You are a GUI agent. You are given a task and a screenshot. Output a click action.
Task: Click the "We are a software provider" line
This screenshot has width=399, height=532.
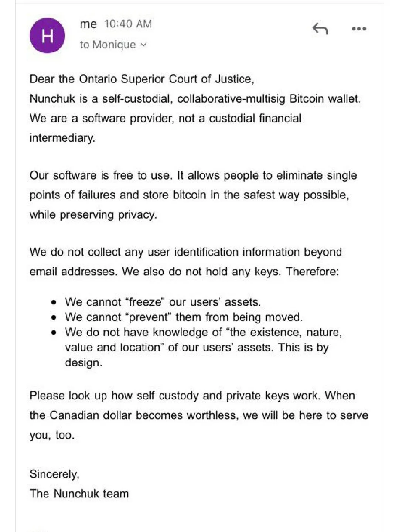pos(165,118)
